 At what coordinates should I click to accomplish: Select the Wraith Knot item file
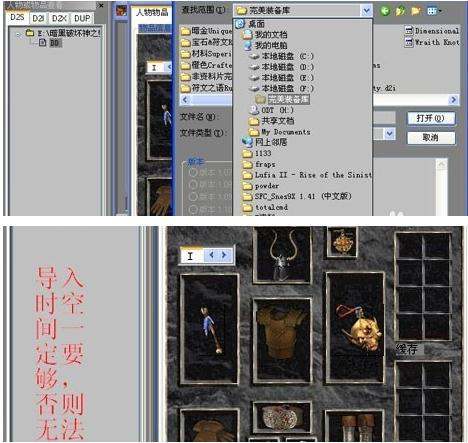(x=432, y=42)
